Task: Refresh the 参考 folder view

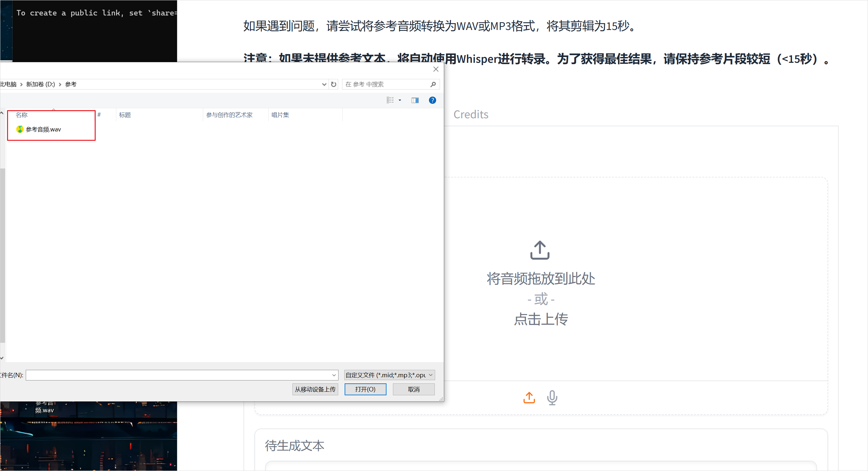Action: pos(333,84)
